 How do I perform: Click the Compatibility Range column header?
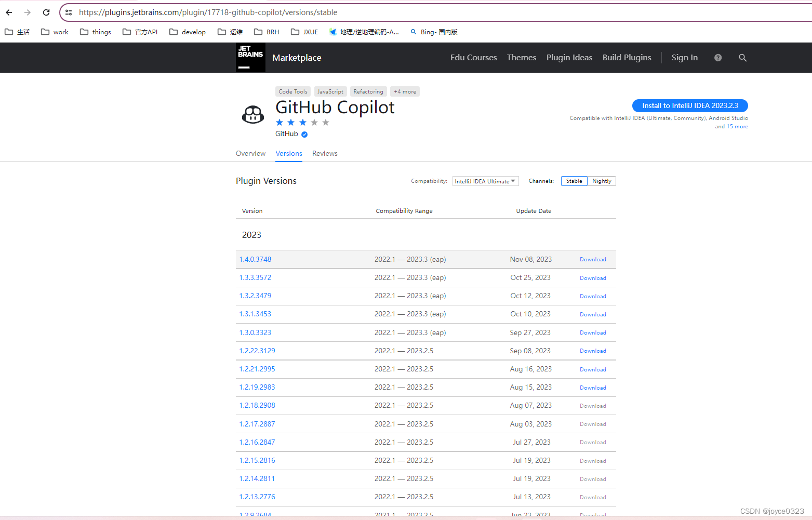tap(404, 211)
